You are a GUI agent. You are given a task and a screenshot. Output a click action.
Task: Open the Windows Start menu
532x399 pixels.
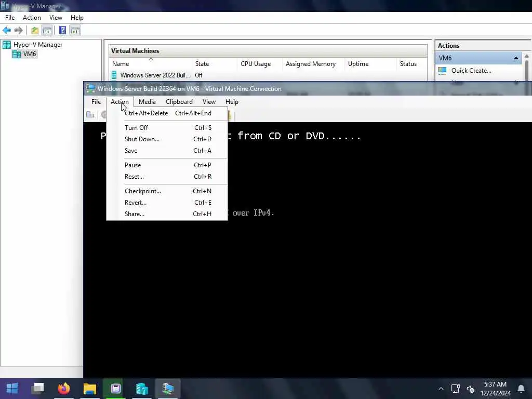pos(12,389)
